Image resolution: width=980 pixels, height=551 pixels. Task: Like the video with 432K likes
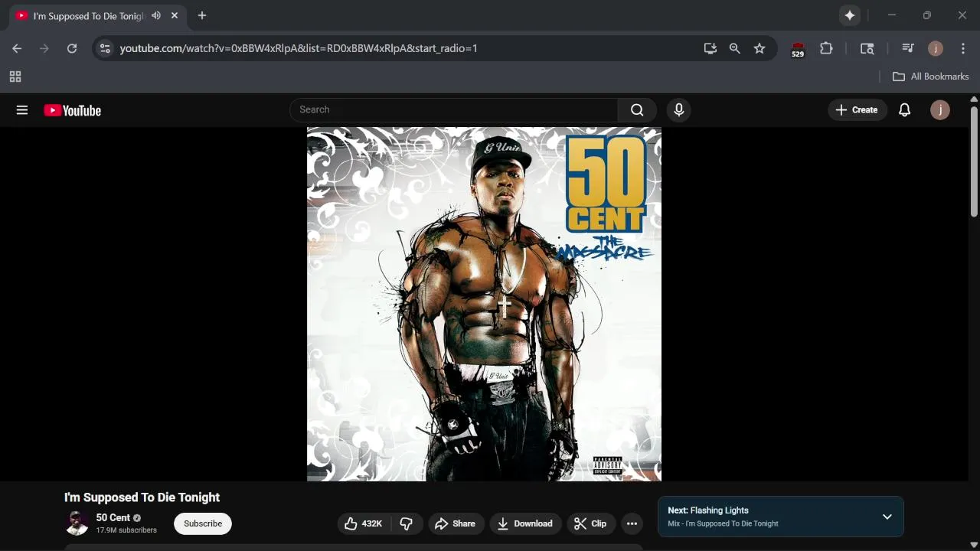[364, 523]
